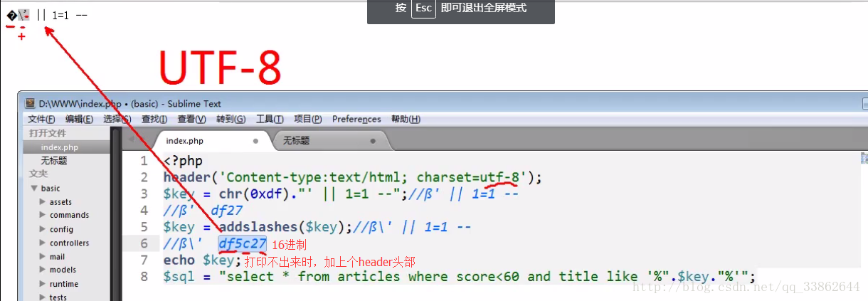Click the commands folder name
The height and width of the screenshot is (301, 868).
[69, 215]
